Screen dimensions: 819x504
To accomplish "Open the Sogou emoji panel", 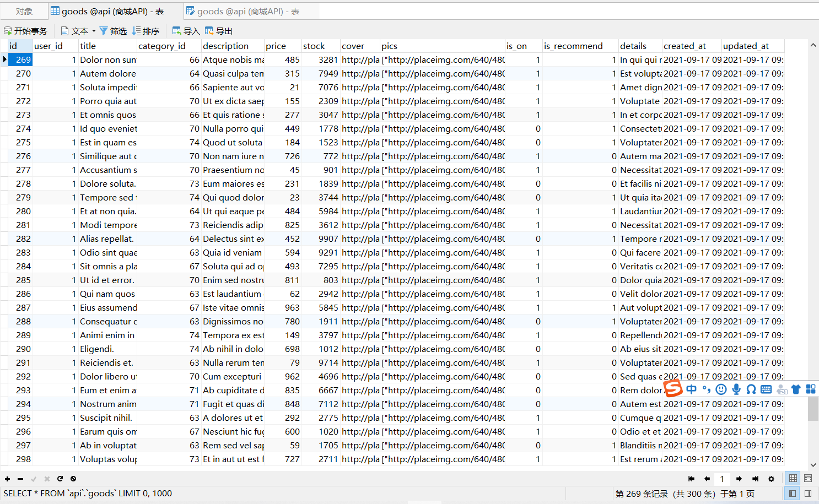I will click(x=721, y=389).
